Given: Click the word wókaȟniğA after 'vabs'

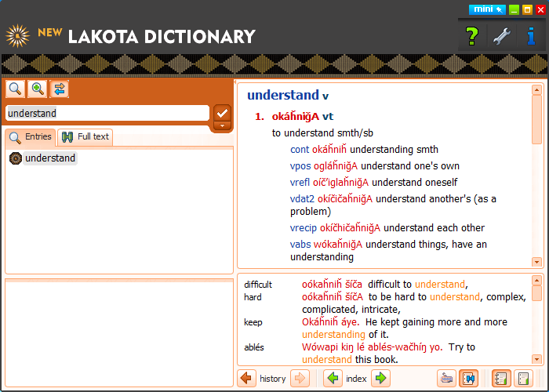Looking at the screenshot, I should coord(338,245).
